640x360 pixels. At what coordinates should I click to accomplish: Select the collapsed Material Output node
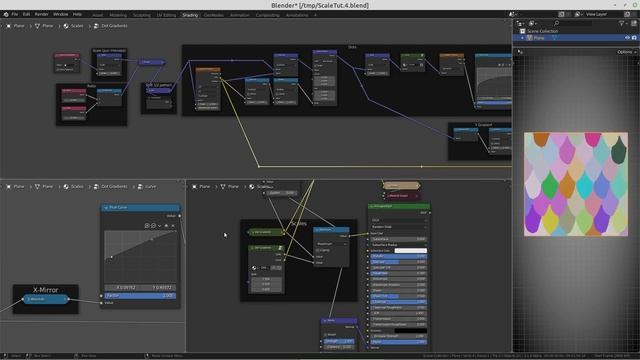[x=401, y=196]
